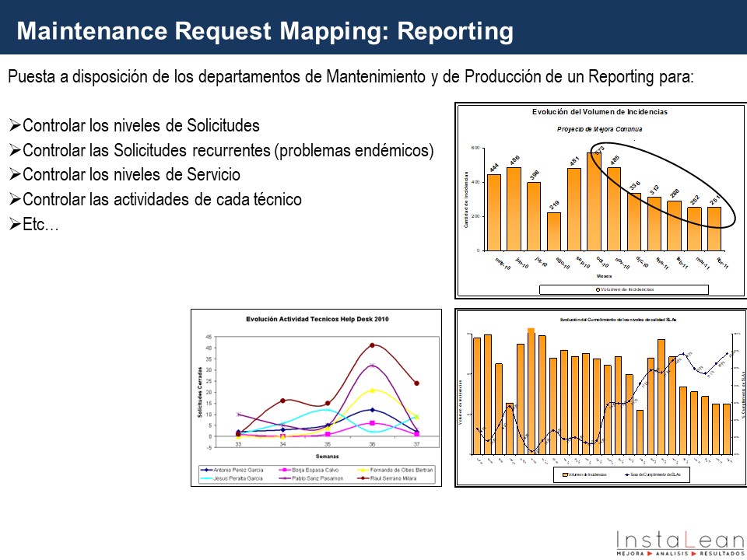Click the intro paragraph starting 'Puesta a disposición'
This screenshot has height=560, width=747.
click(x=350, y=78)
